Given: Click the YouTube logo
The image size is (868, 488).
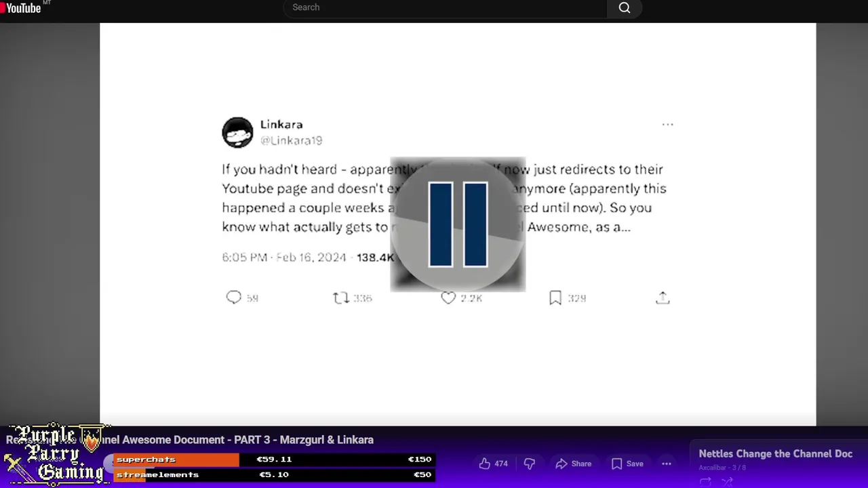Looking at the screenshot, I should (21, 8).
